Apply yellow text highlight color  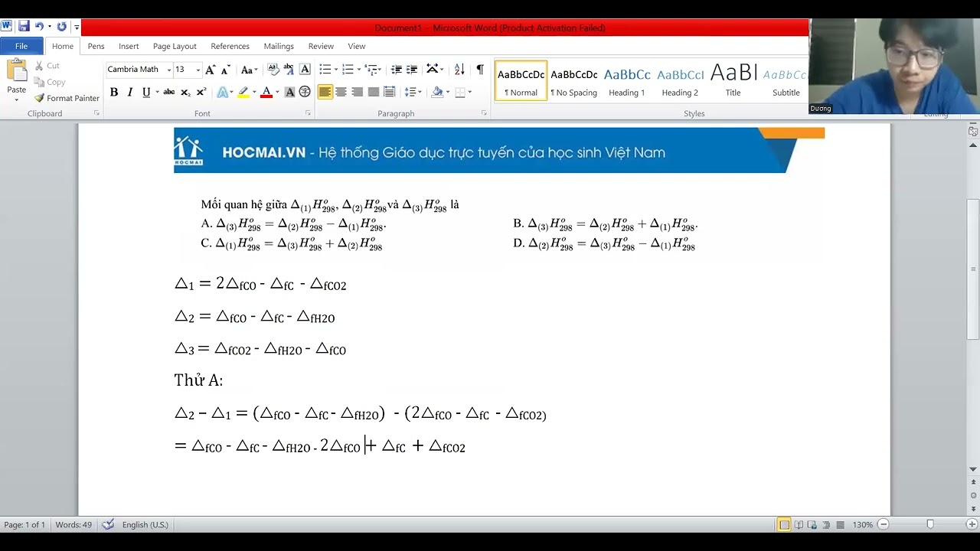[243, 92]
